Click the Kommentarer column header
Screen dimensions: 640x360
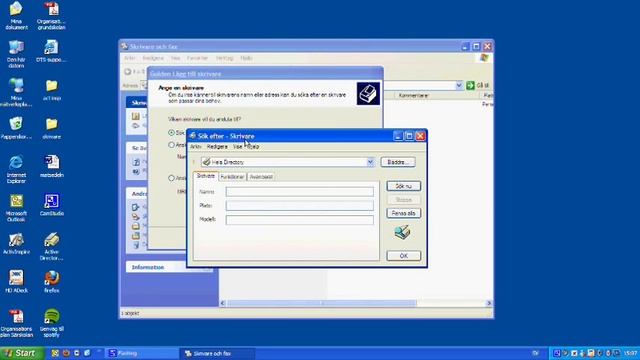point(413,96)
